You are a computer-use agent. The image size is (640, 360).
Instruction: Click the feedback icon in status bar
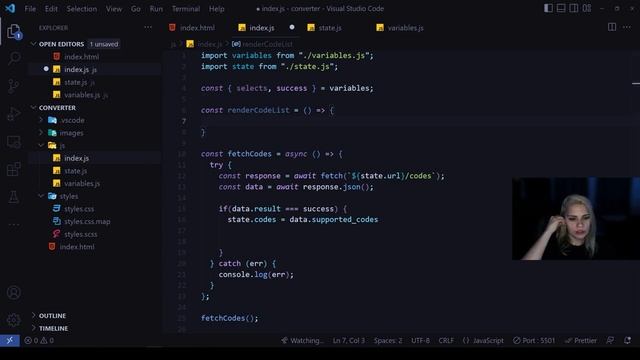click(x=610, y=340)
